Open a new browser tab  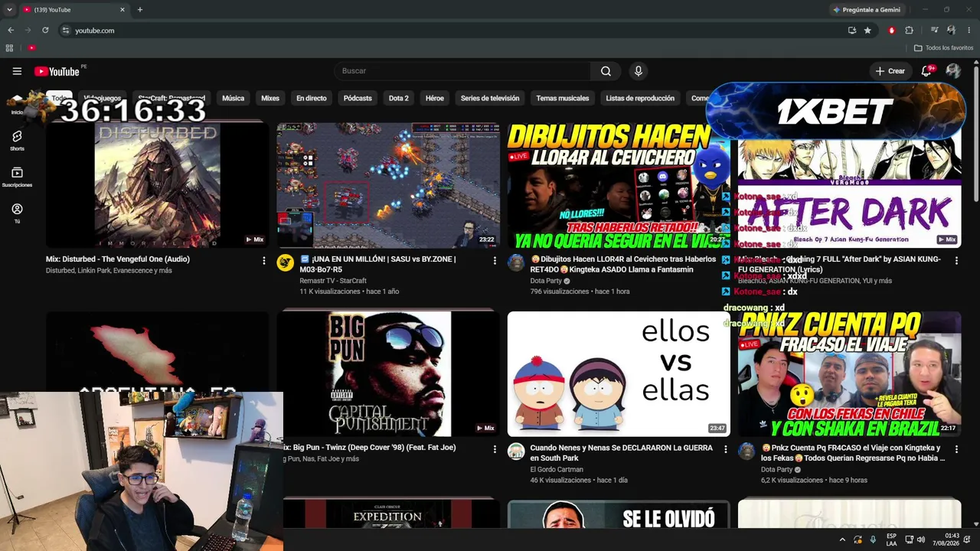tap(140, 10)
